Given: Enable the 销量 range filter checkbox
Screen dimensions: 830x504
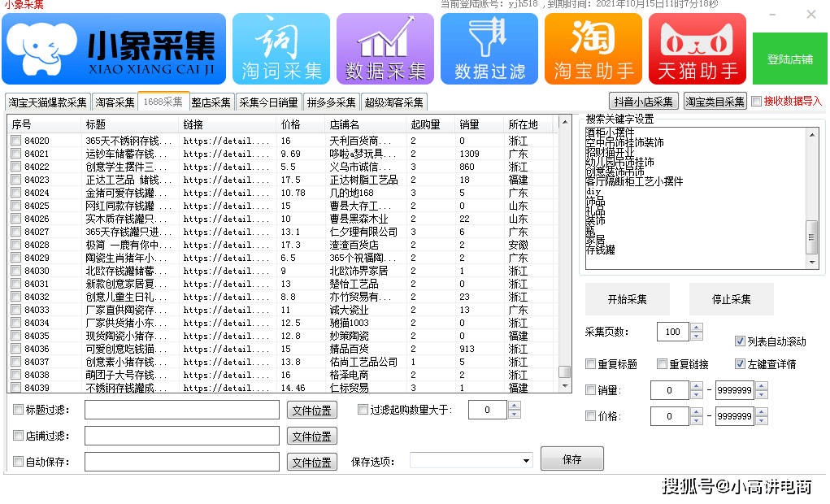Looking at the screenshot, I should point(591,389).
